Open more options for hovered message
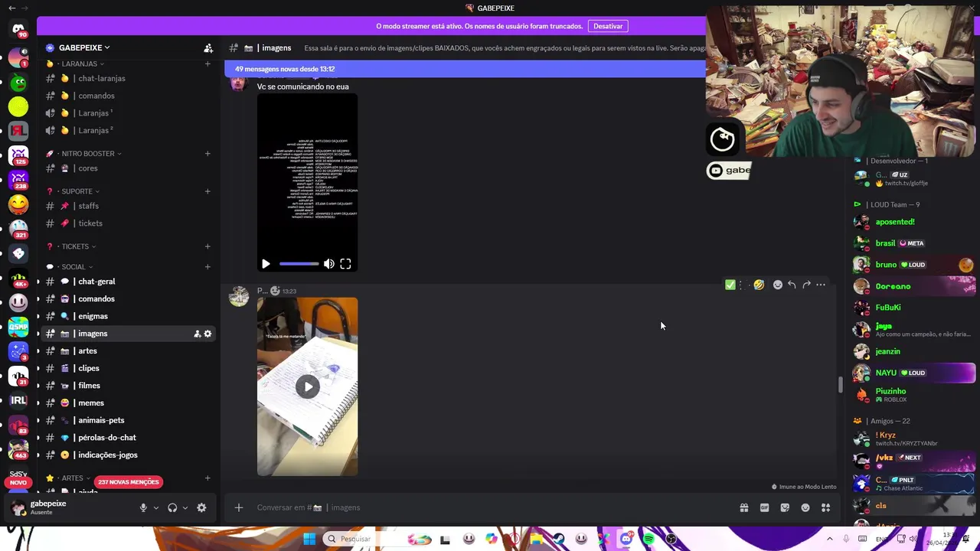980x551 pixels. (821, 285)
